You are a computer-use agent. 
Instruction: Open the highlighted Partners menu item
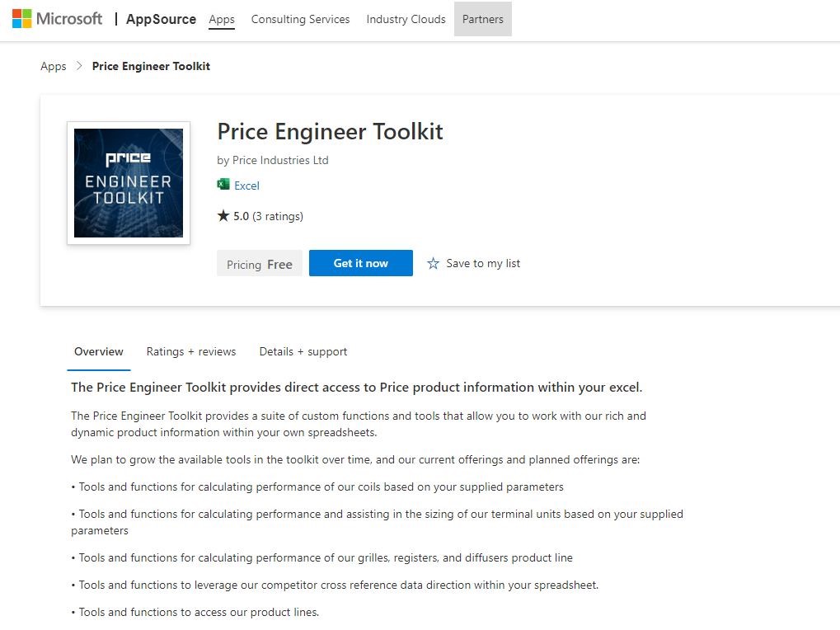tap(482, 19)
